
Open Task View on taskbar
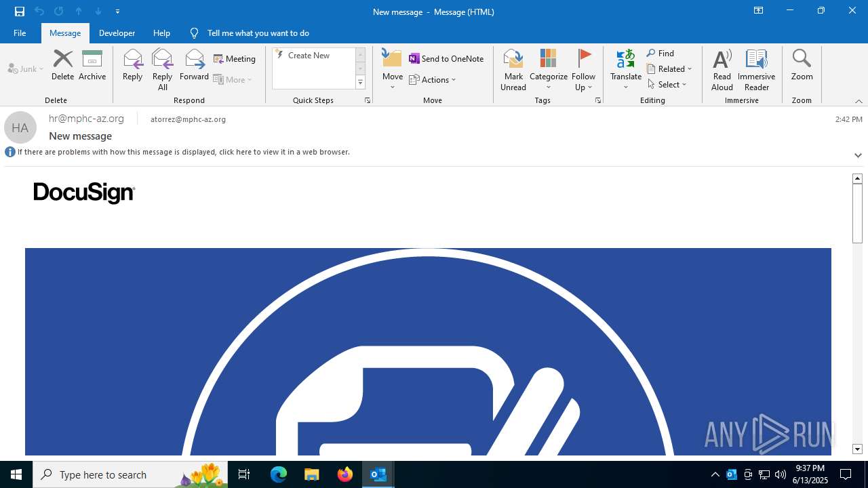pyautogui.click(x=244, y=474)
